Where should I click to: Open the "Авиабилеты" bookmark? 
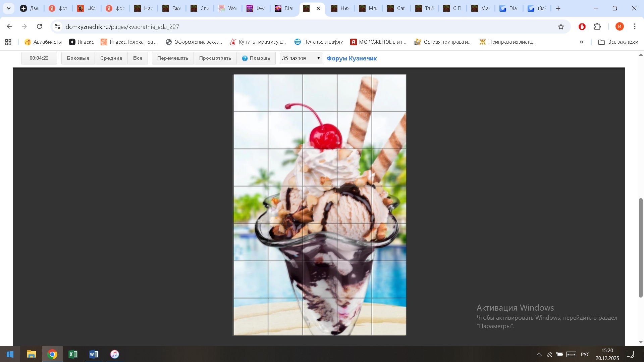(43, 42)
